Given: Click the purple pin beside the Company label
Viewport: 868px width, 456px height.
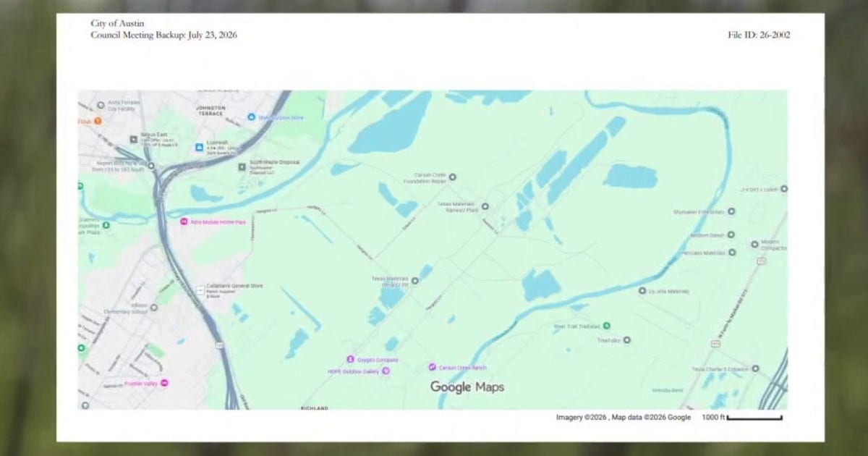Looking at the screenshot, I should point(350,359).
